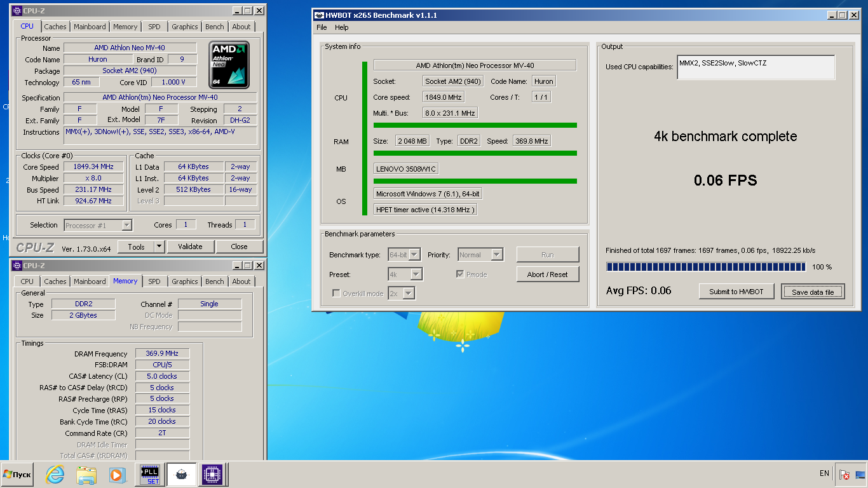Viewport: 868px width, 488px height.
Task: Click the 100 % benchmark progress bar
Action: coord(706,267)
